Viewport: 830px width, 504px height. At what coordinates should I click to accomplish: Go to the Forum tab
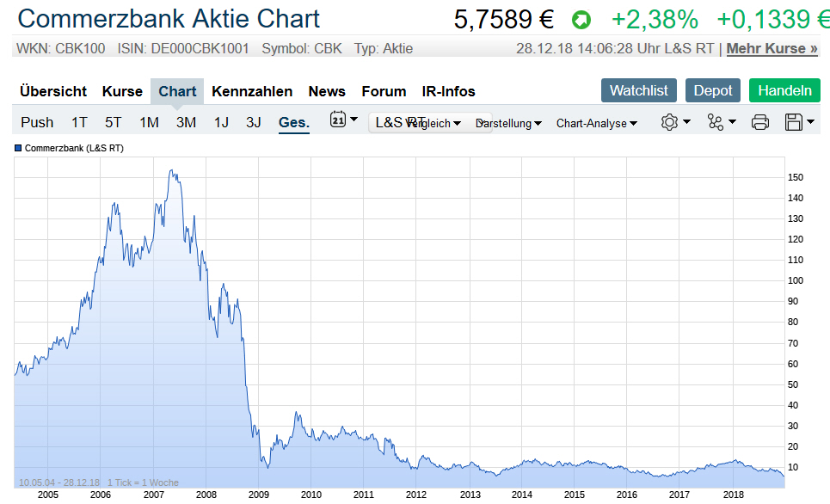click(x=384, y=91)
